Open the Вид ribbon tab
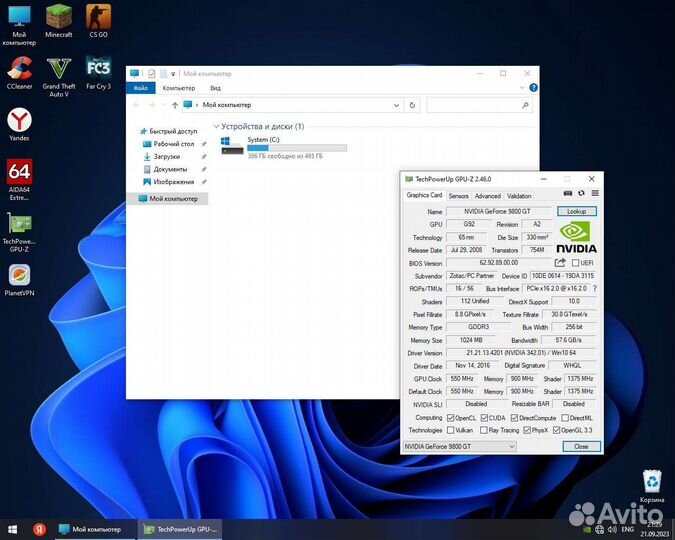This screenshot has height=540, width=675. click(x=215, y=88)
